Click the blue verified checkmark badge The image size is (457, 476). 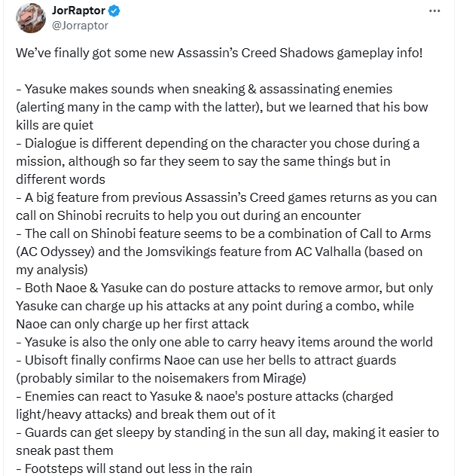click(114, 11)
